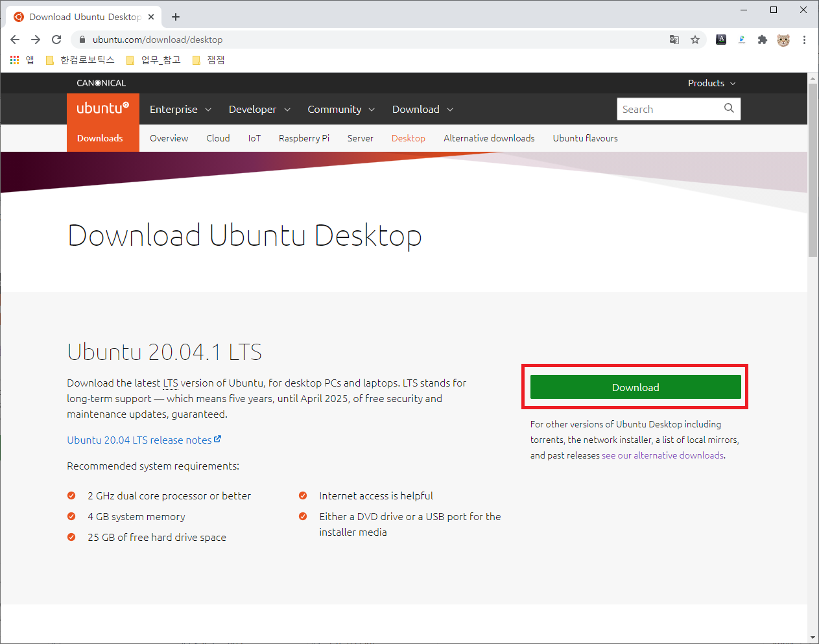819x644 pixels.
Task: Go to the Raspberry Pi subnav item
Action: tap(304, 138)
